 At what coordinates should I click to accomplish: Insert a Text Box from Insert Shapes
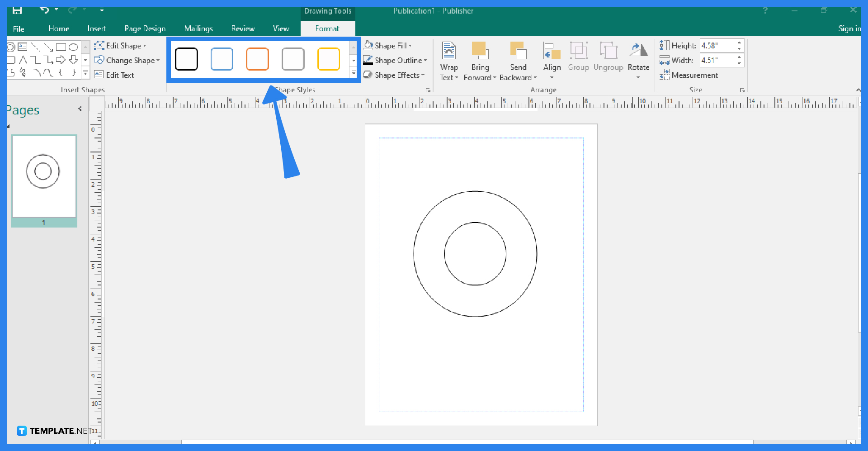pos(23,47)
